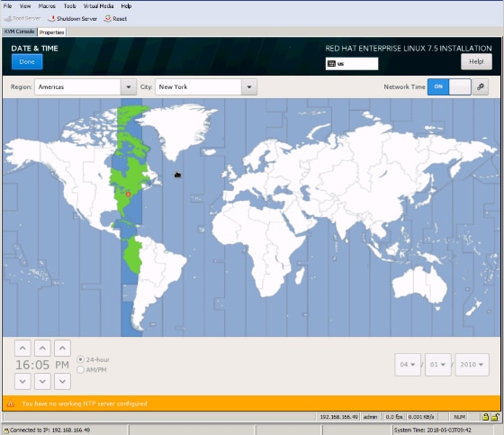Screen dimensions: 504x435
Task: Click the NUM indicator in status bar
Action: point(460,417)
